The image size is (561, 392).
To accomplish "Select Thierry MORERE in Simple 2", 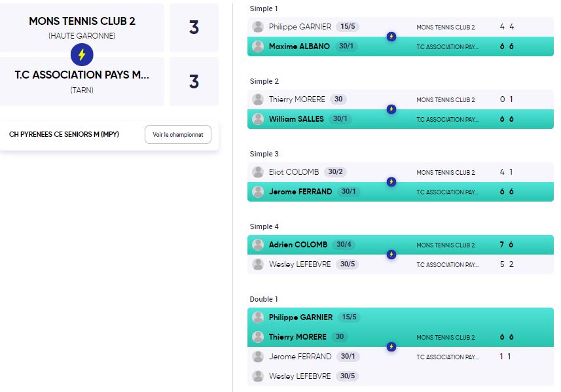I will pyautogui.click(x=297, y=99).
